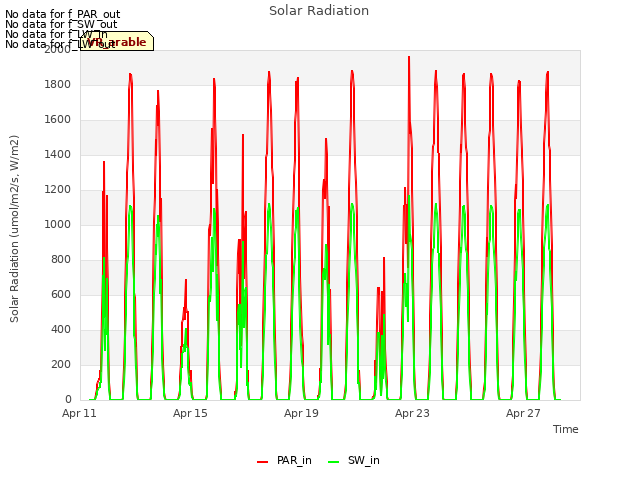Select the SW_in legend label

pyautogui.click(x=364, y=460)
